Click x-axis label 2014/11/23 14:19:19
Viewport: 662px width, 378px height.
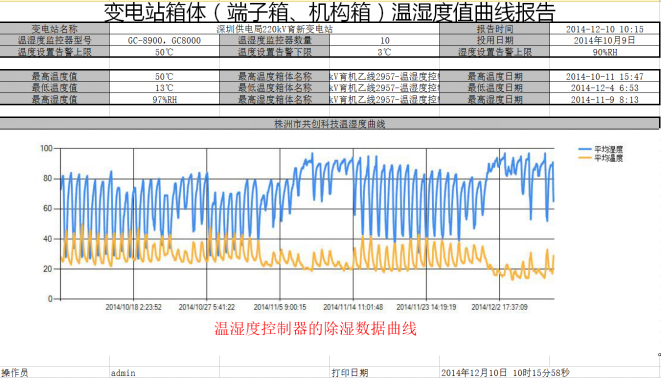426,307
